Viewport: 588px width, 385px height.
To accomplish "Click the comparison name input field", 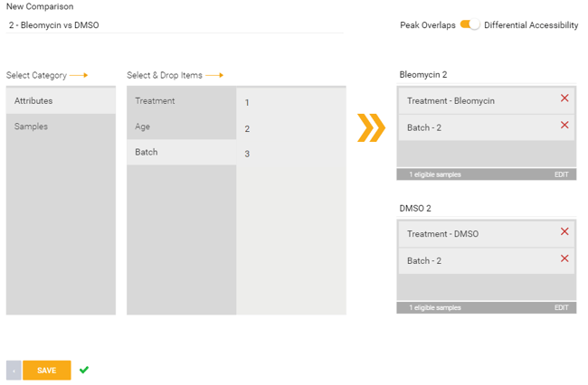I will [x=175, y=25].
